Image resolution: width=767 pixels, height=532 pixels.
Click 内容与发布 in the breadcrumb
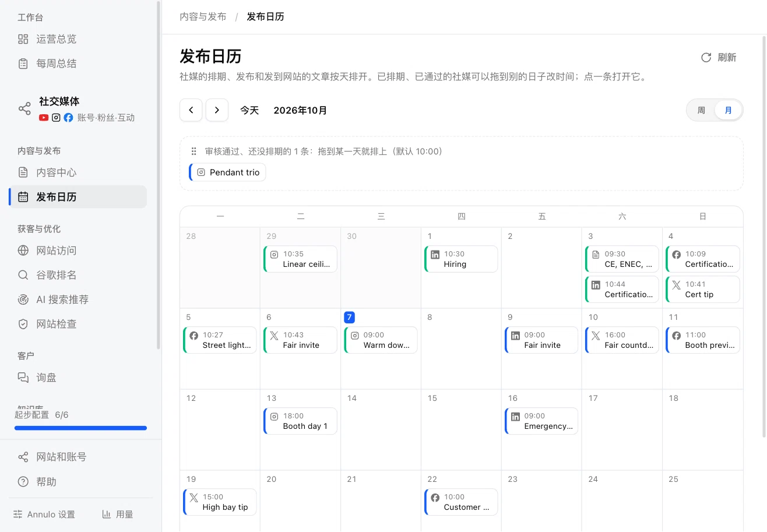click(x=203, y=16)
